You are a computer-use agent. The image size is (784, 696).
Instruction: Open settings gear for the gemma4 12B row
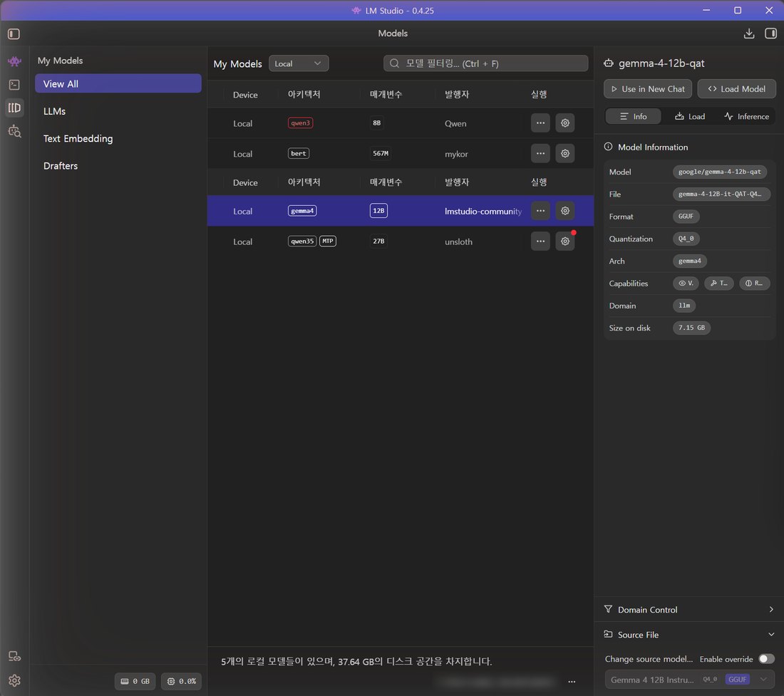(x=564, y=211)
